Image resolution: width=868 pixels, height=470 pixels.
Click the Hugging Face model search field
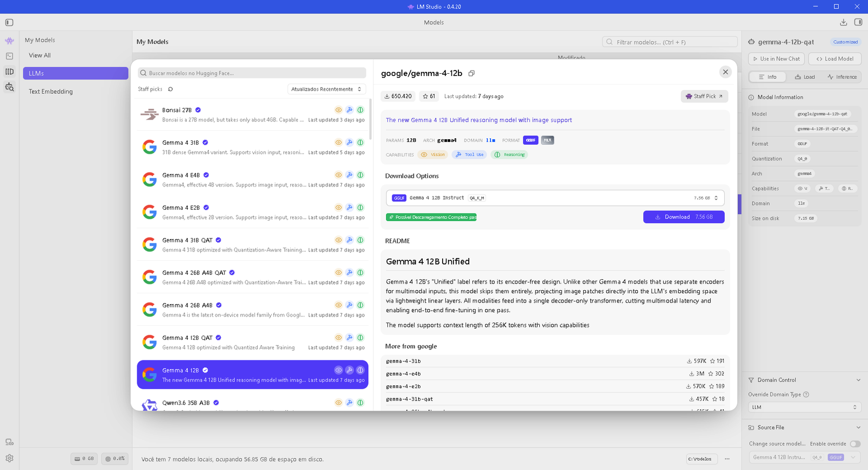click(252, 73)
